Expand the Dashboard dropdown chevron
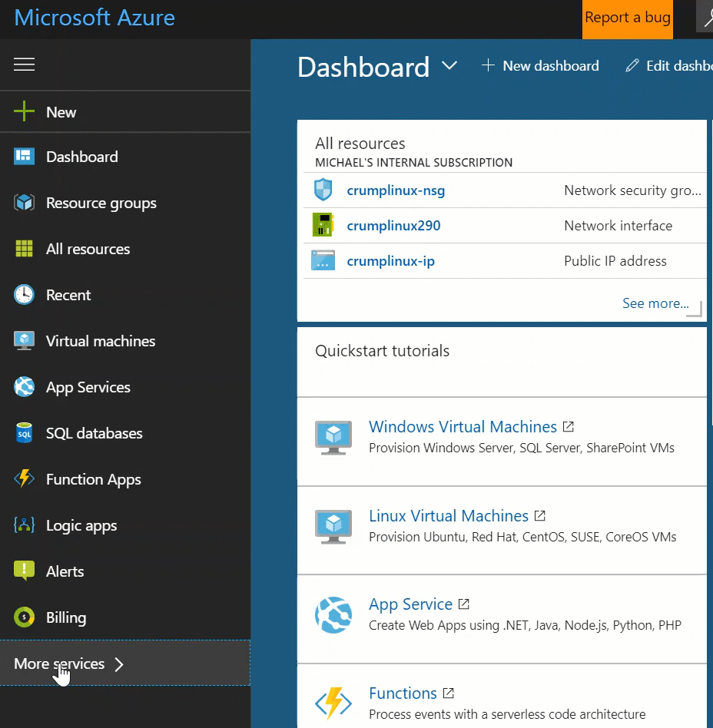 click(x=449, y=67)
